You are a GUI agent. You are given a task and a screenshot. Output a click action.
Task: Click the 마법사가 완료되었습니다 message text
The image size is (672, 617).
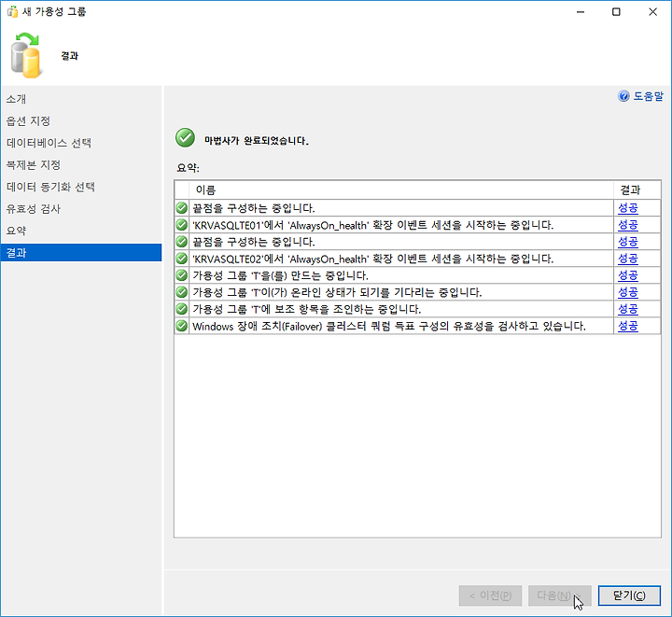(x=257, y=141)
